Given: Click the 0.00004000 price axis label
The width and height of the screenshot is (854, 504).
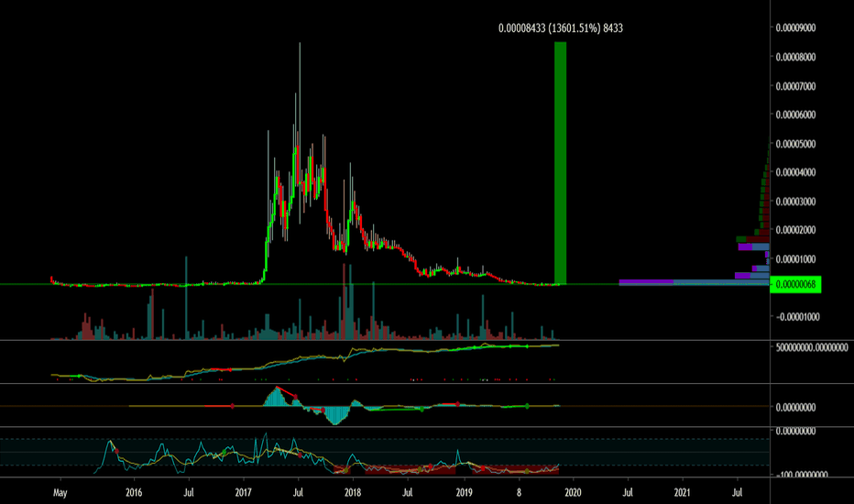Looking at the screenshot, I should [795, 172].
